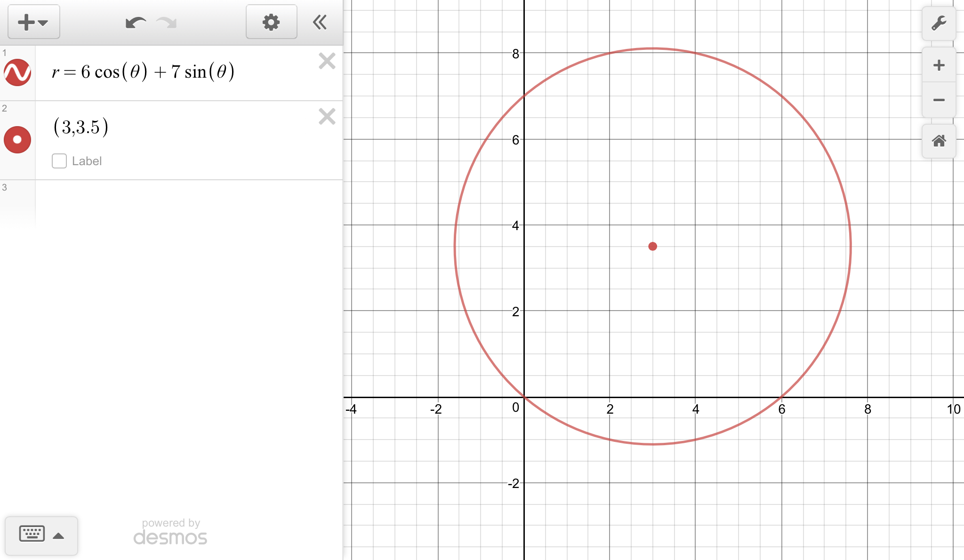
Task: Click the Undo arrow
Action: pos(136,23)
